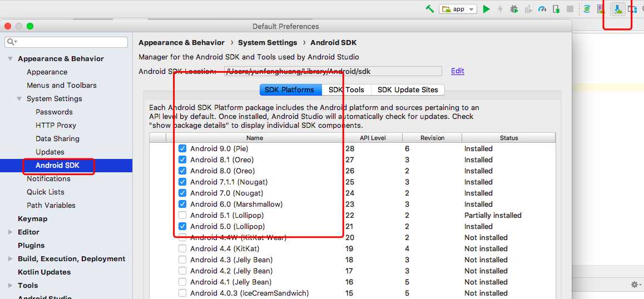This screenshot has width=644, height=299.
Task: Switch to the SDK Update Sites tab
Action: (408, 89)
